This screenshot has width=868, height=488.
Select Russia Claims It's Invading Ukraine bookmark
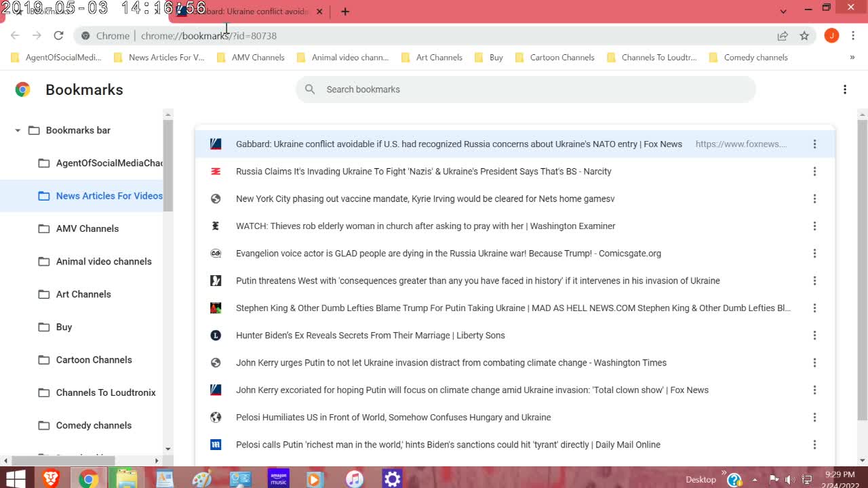[515, 171]
